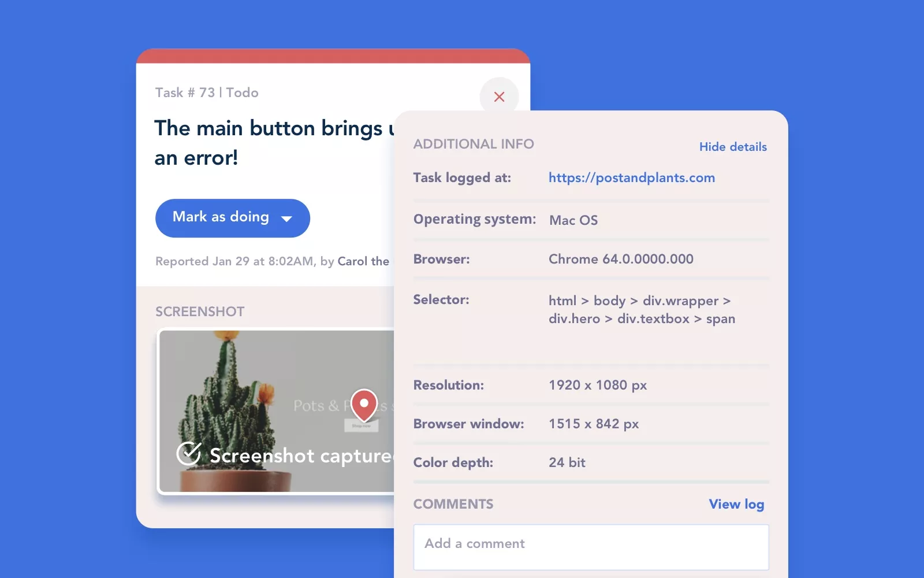Expand the Mark as doing dropdown arrow

(x=286, y=218)
